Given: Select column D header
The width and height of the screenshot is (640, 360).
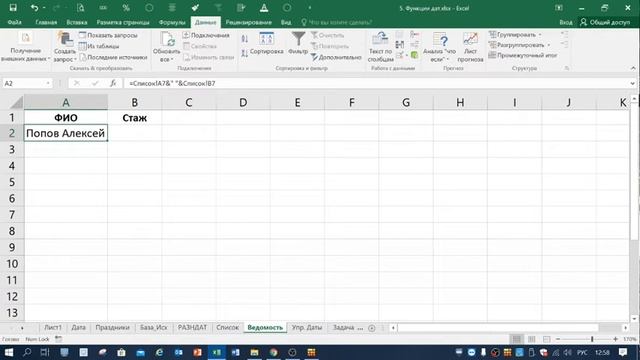Looking at the screenshot, I should point(243,102).
